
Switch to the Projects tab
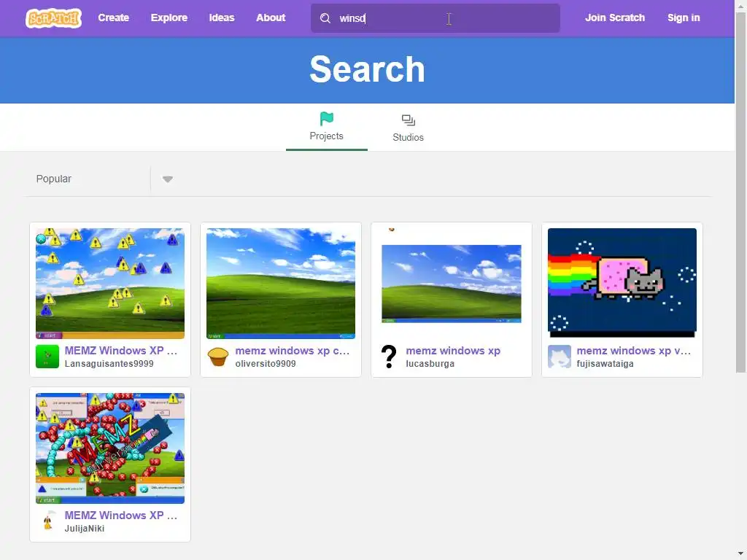pyautogui.click(x=326, y=127)
